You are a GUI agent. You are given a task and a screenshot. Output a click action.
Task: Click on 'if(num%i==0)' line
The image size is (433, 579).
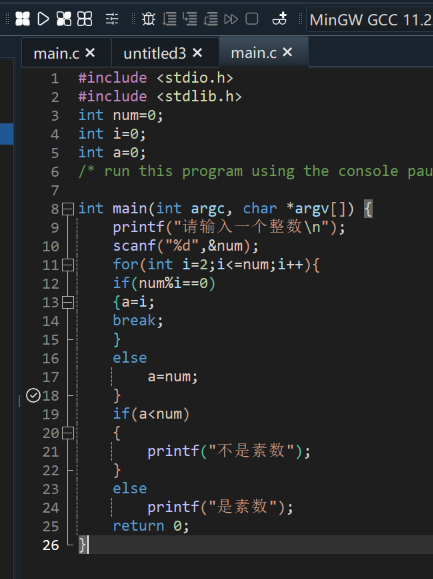(164, 283)
